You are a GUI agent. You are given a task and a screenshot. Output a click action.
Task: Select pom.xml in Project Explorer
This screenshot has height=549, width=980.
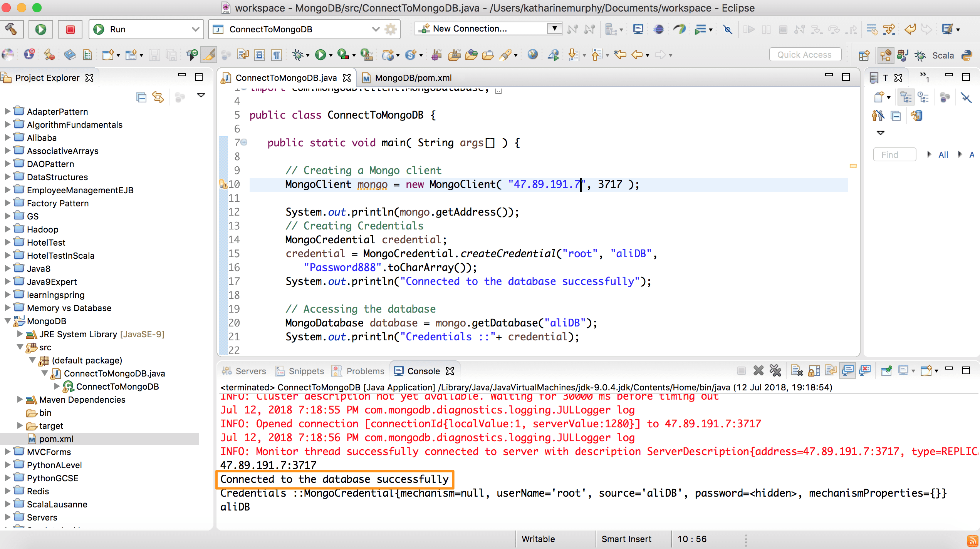[x=56, y=439]
